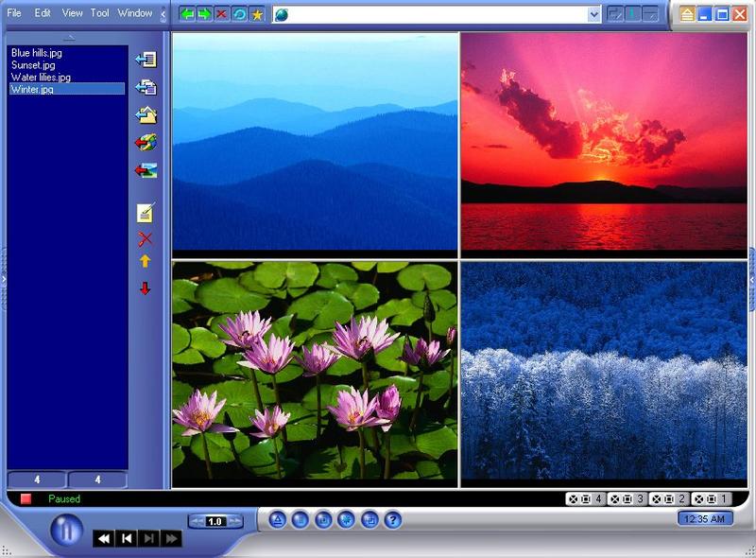This screenshot has height=558, width=756.
Task: Click the large round pause button
Action: point(66,530)
